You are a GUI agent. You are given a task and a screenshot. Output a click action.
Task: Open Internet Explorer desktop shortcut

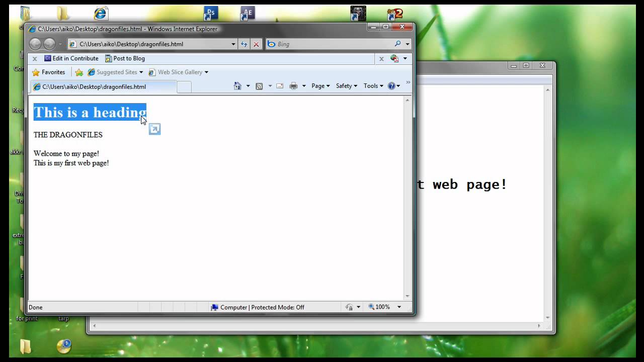coord(101,13)
